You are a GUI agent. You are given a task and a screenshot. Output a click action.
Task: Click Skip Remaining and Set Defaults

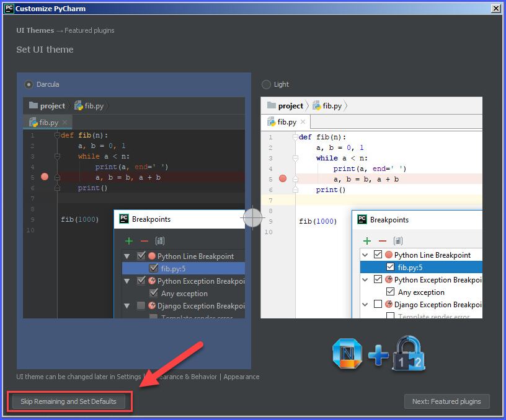68,401
